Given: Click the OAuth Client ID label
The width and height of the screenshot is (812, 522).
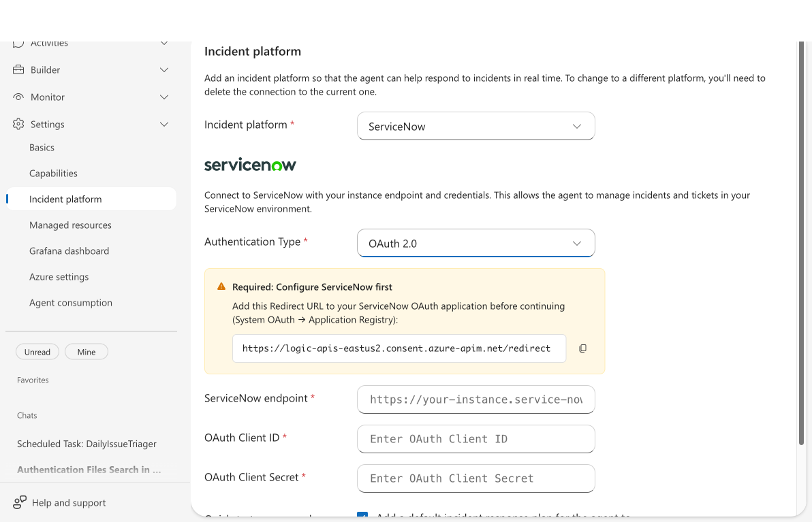Looking at the screenshot, I should point(242,438).
